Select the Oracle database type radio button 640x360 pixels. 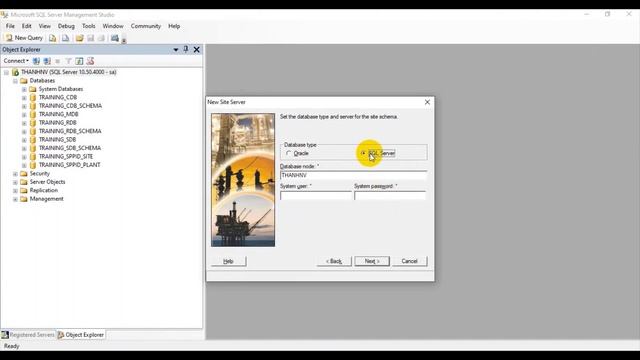289,153
